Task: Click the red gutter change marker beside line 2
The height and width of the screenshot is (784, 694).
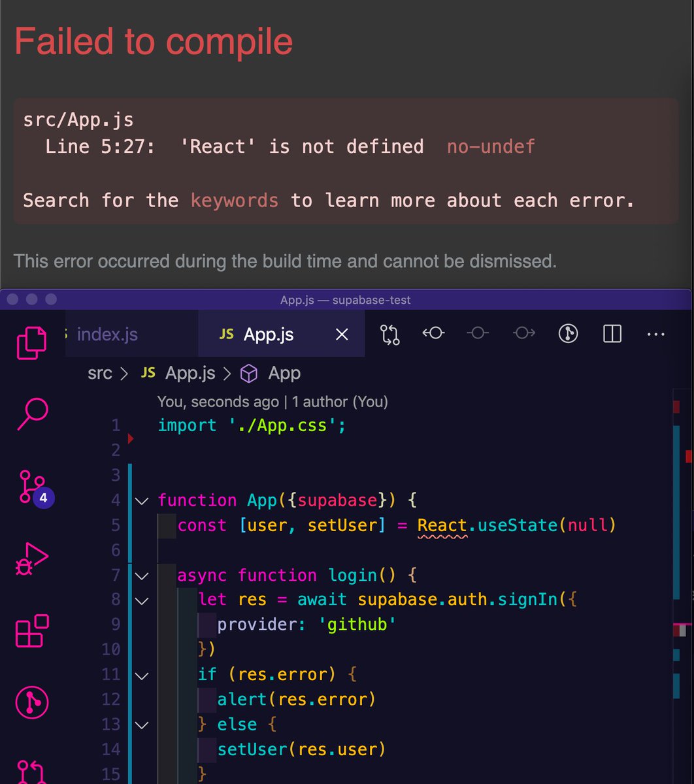Action: [x=130, y=439]
